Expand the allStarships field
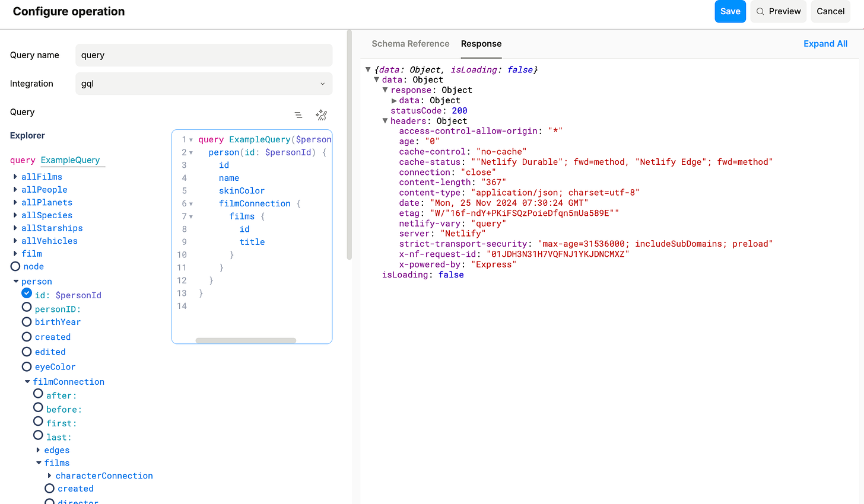864x504 pixels. (15, 228)
